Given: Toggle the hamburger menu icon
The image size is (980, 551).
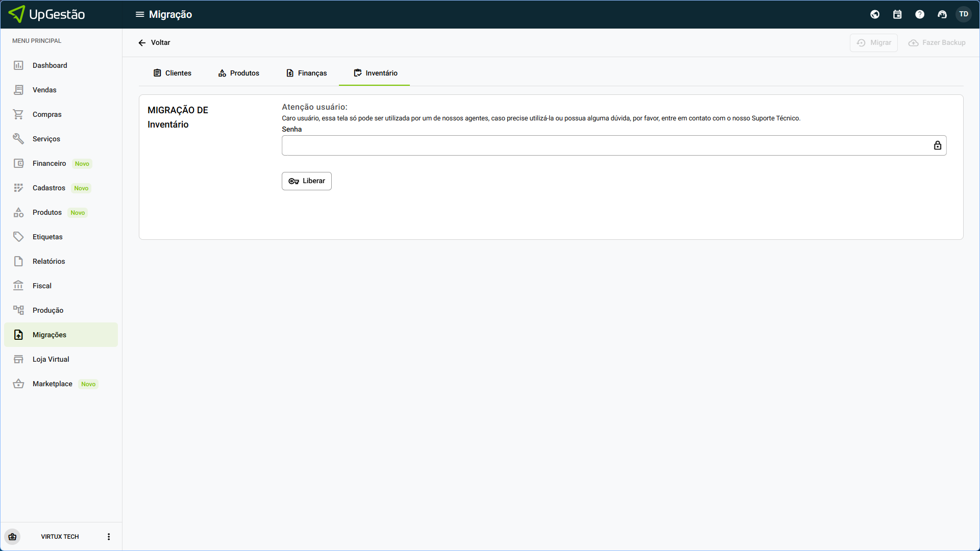Looking at the screenshot, I should pos(139,14).
